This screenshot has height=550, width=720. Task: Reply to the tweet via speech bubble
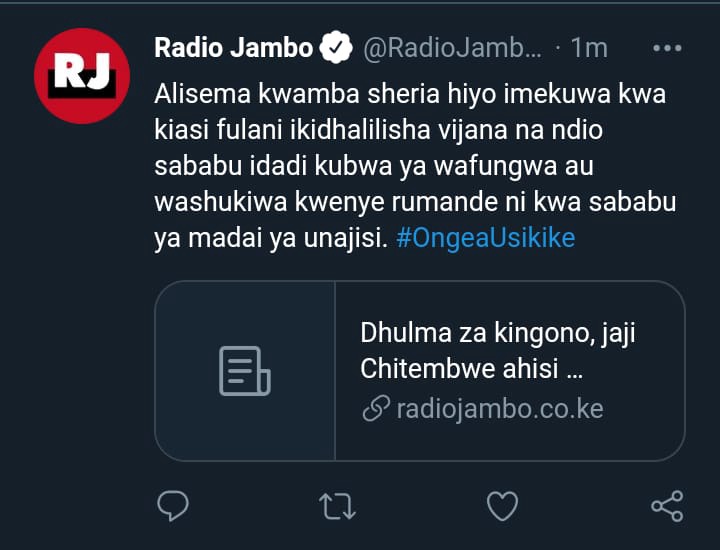(x=173, y=505)
